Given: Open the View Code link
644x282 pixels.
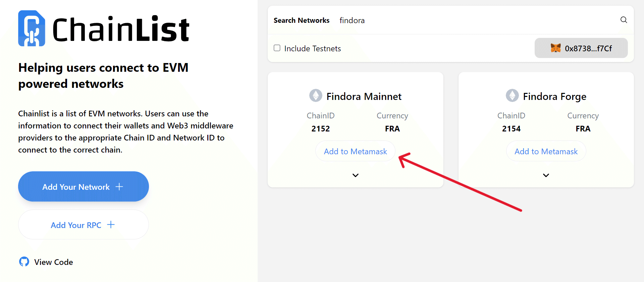Looking at the screenshot, I should [x=54, y=262].
